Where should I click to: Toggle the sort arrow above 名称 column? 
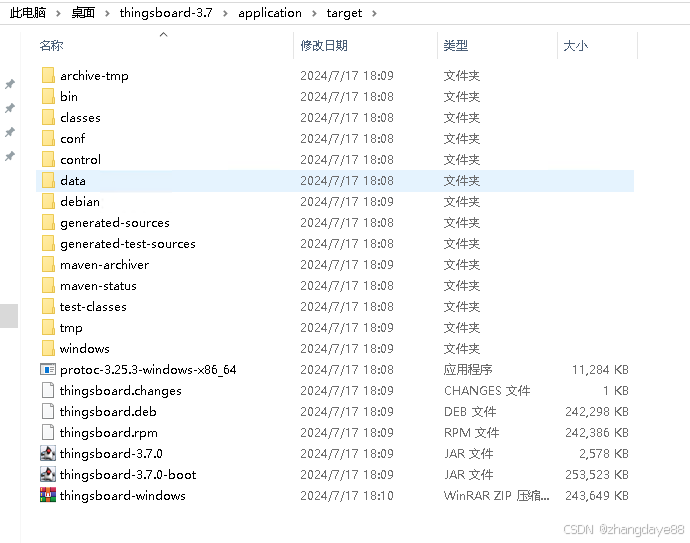coord(163,34)
